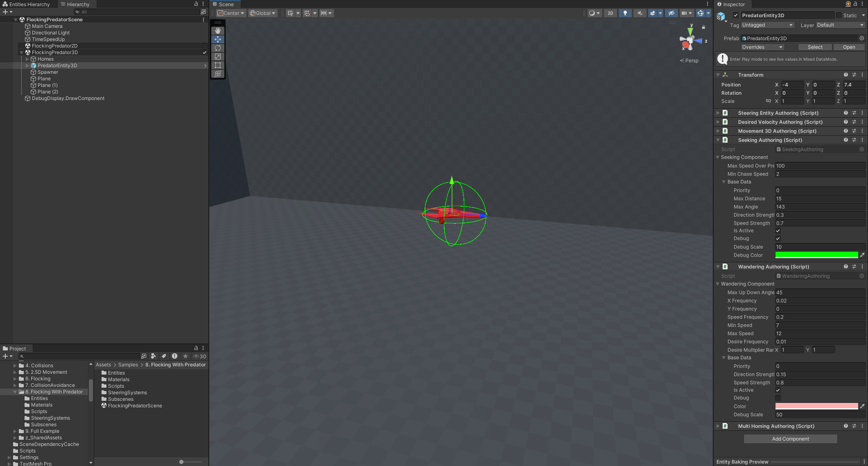This screenshot has width=868, height=466.
Task: Click the Max Distance input field
Action: coord(820,199)
